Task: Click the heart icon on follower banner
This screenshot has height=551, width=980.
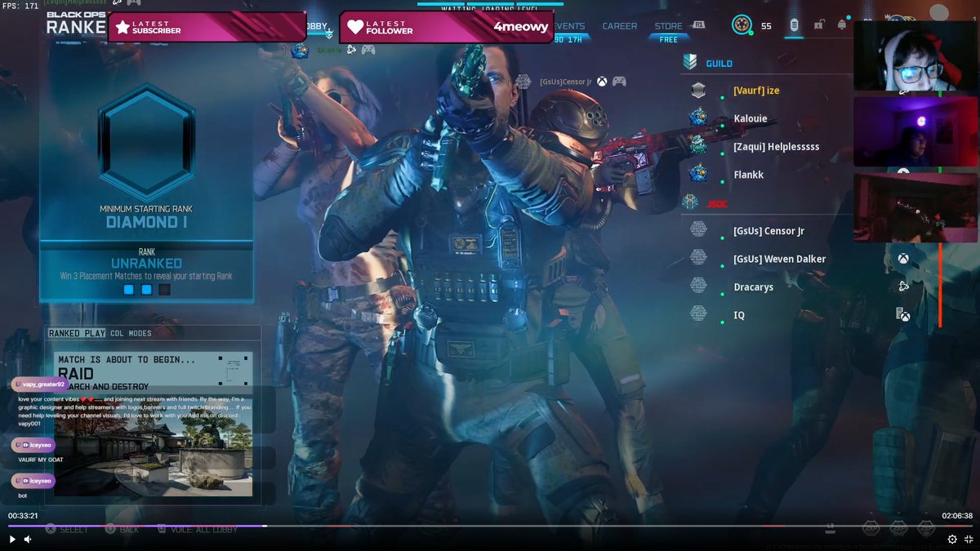Action: pos(354,27)
